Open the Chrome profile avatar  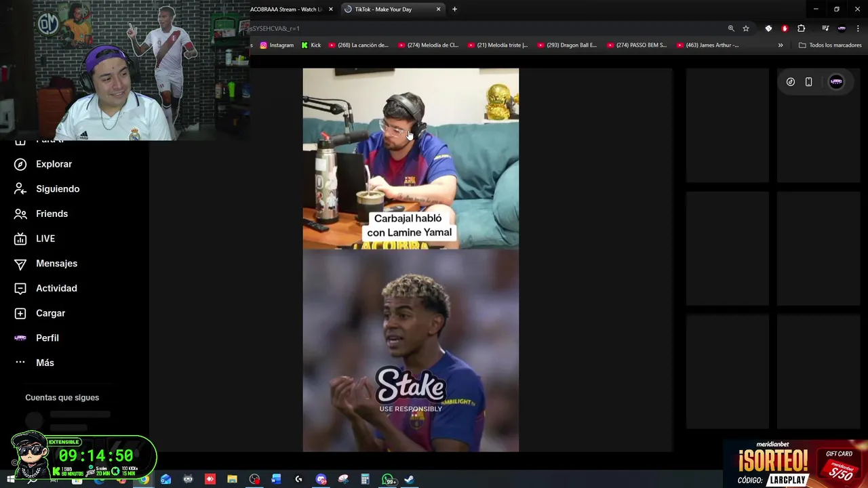pyautogui.click(x=842, y=28)
